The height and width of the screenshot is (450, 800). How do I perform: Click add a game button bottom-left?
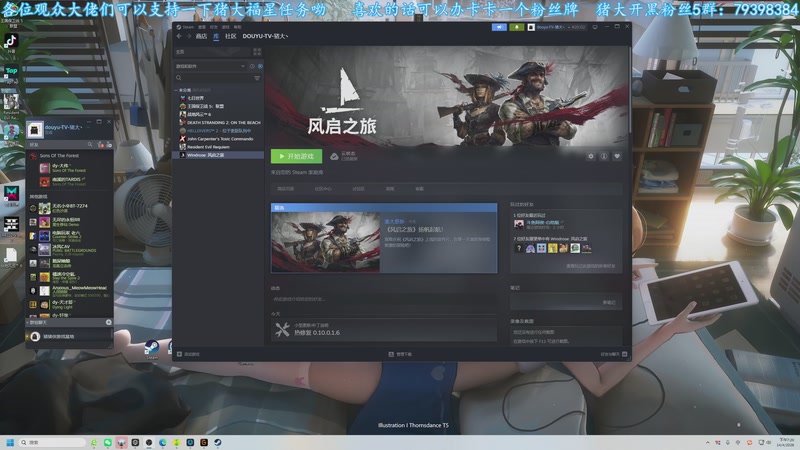[188, 354]
